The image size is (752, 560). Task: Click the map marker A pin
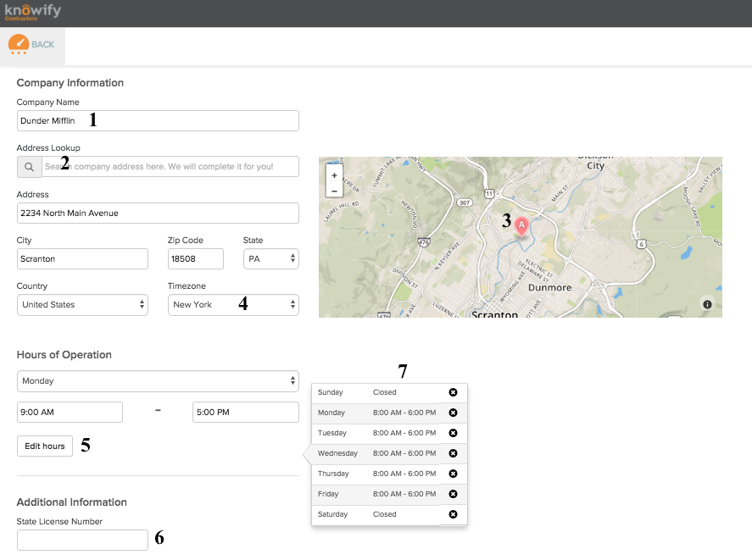coord(521,226)
